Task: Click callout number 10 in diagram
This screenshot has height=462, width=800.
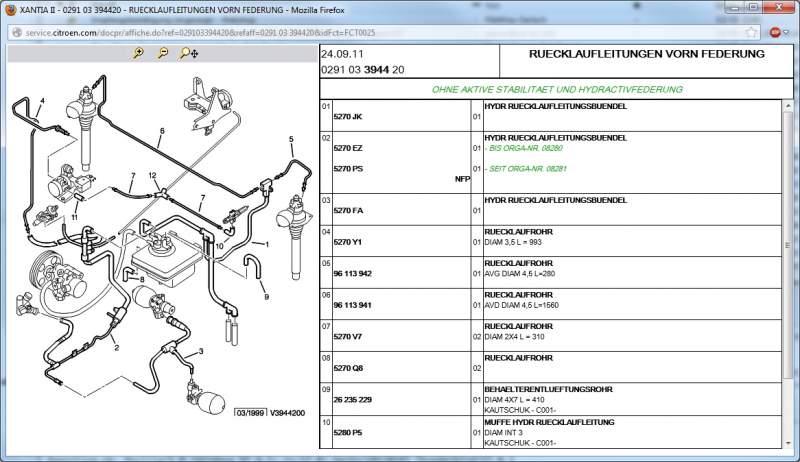Action: click(x=219, y=246)
